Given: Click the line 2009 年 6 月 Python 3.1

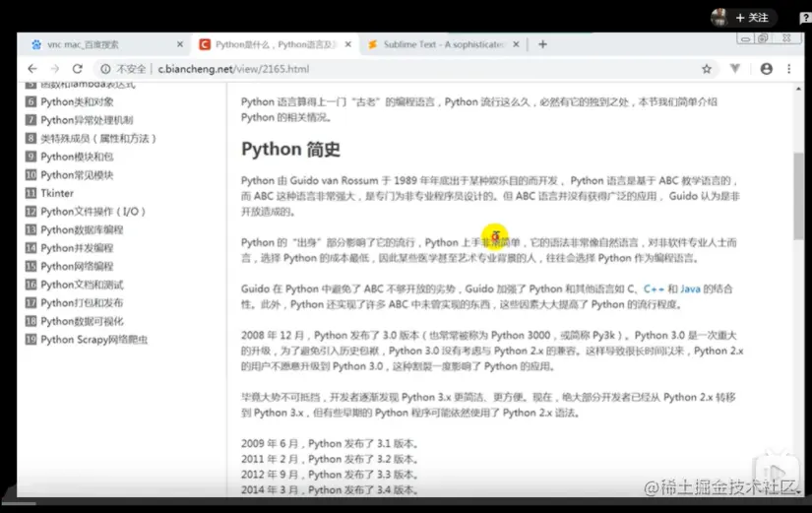Looking at the screenshot, I should [330, 443].
